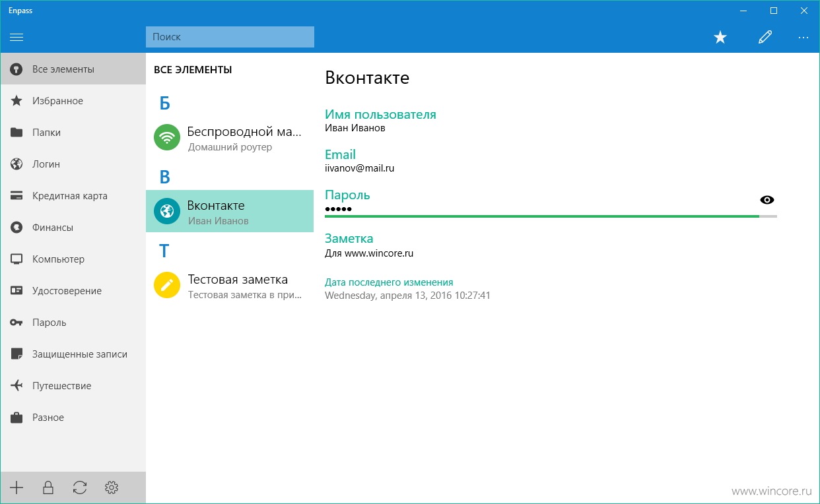Screen dimensions: 820x504
Task: Click Иван Иванов subtitle in list
Action: pyautogui.click(x=219, y=221)
